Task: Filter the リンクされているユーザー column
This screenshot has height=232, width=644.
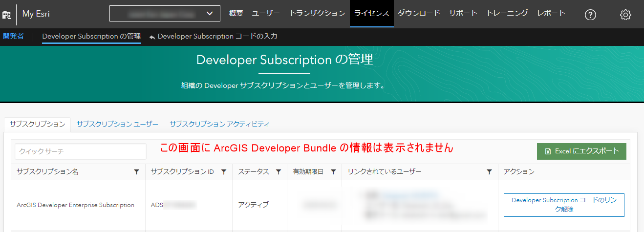Action: tap(489, 172)
